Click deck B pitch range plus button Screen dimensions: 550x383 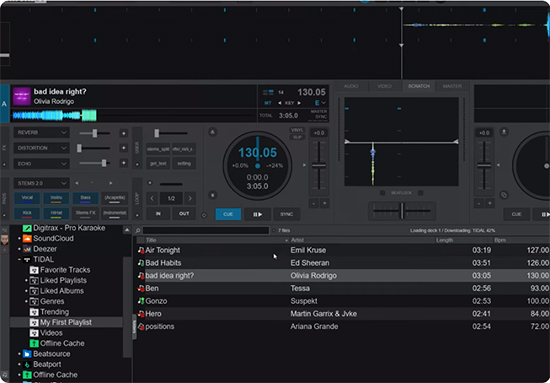[490, 203]
